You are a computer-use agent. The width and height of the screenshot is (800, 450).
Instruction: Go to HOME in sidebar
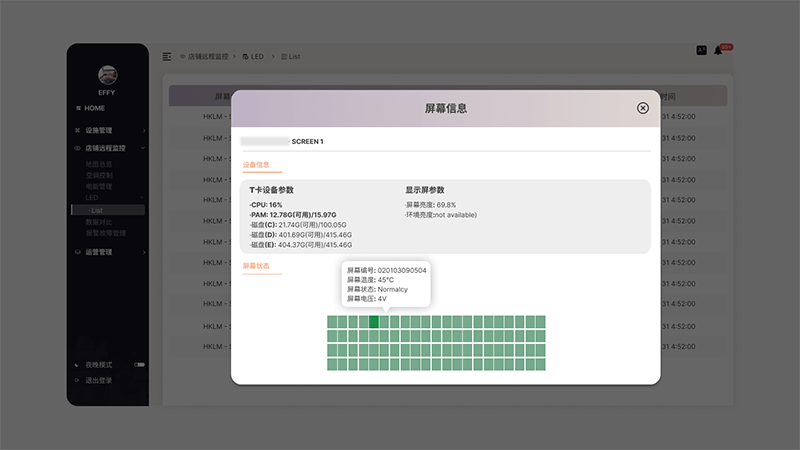tap(94, 108)
